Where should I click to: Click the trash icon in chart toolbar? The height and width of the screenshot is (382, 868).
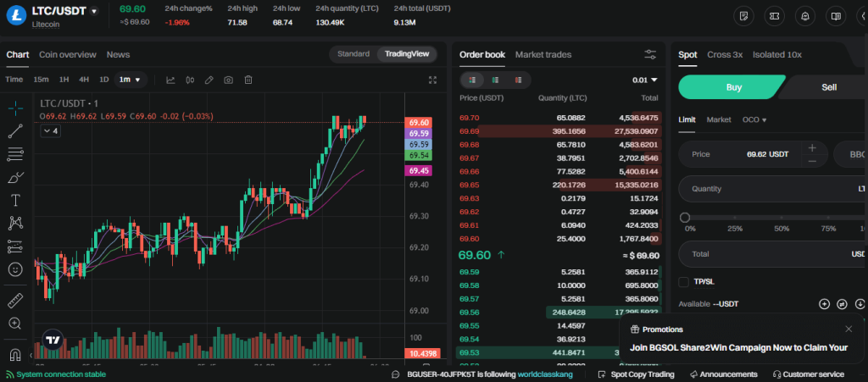pyautogui.click(x=248, y=80)
